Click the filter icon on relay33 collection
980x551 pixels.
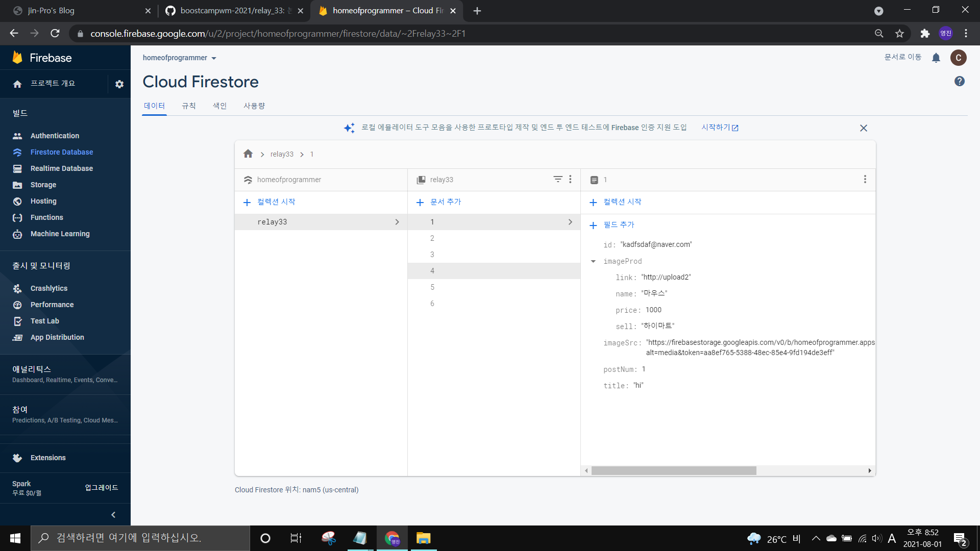(557, 179)
